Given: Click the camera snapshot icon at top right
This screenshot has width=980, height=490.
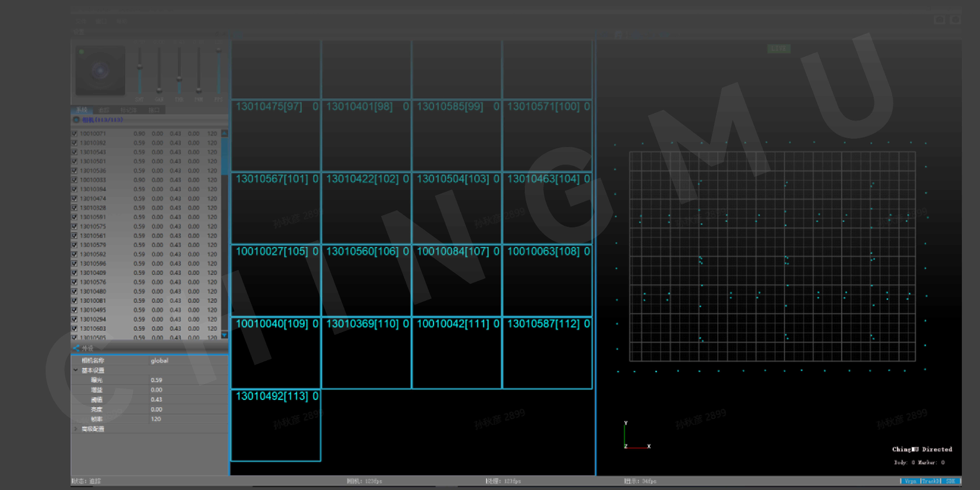Looking at the screenshot, I should [x=939, y=20].
